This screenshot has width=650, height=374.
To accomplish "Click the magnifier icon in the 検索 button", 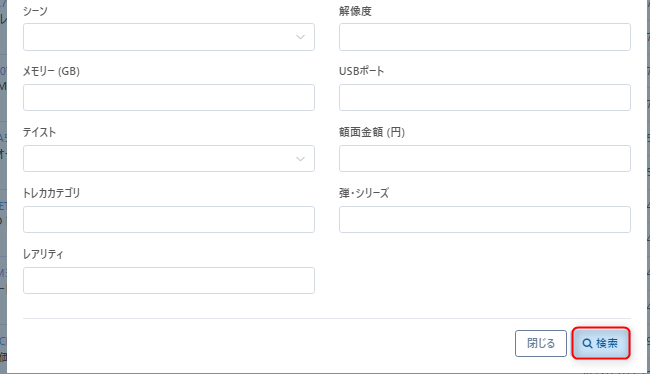I will [587, 343].
